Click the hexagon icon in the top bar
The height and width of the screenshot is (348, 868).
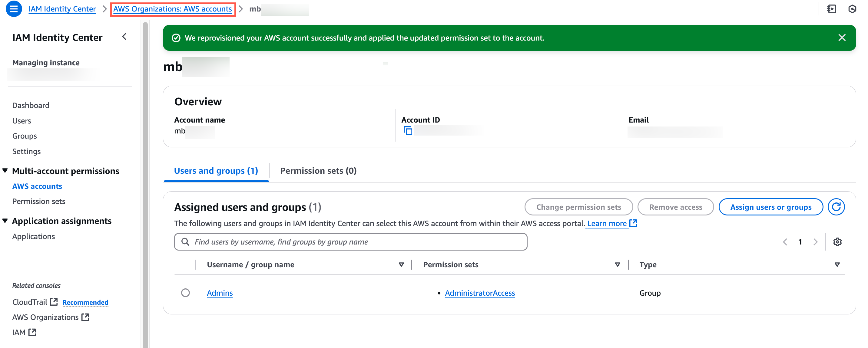coord(852,9)
